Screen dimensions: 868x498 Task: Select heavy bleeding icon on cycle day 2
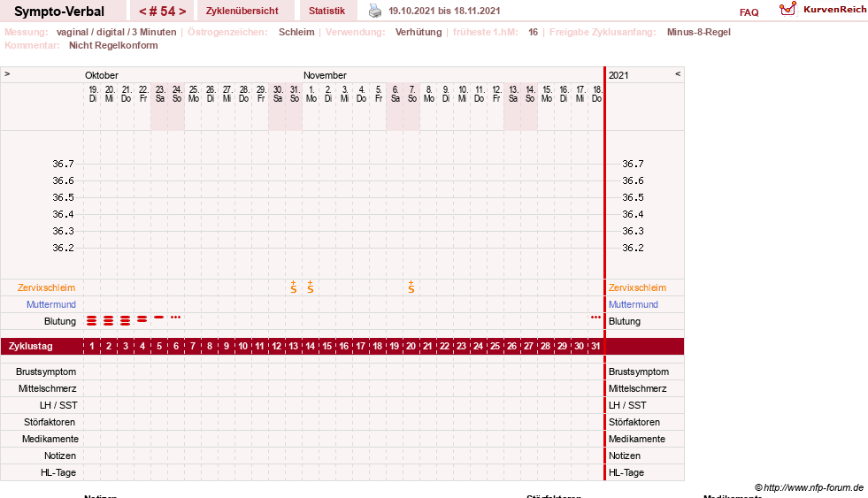point(109,320)
